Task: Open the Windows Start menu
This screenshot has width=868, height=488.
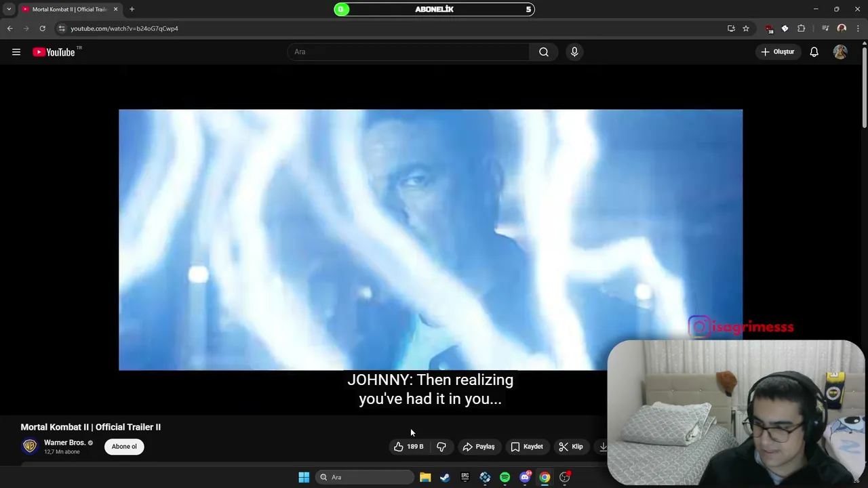Action: coord(304,477)
